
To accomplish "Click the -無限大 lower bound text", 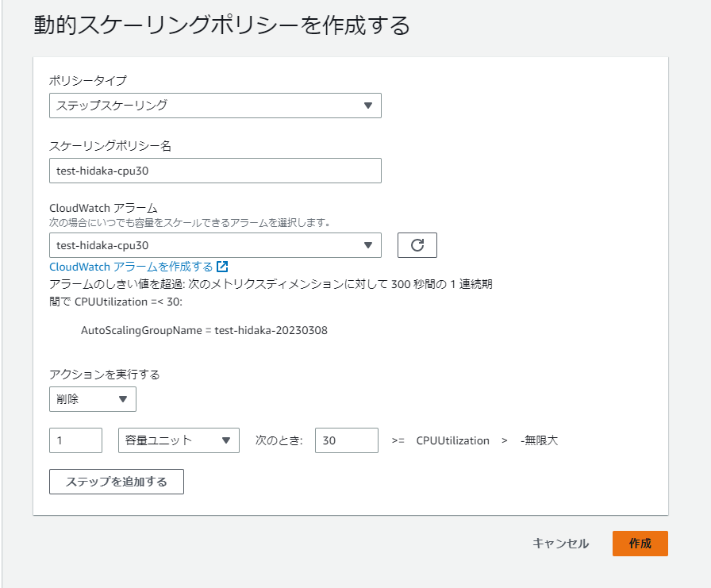I will pyautogui.click(x=539, y=440).
